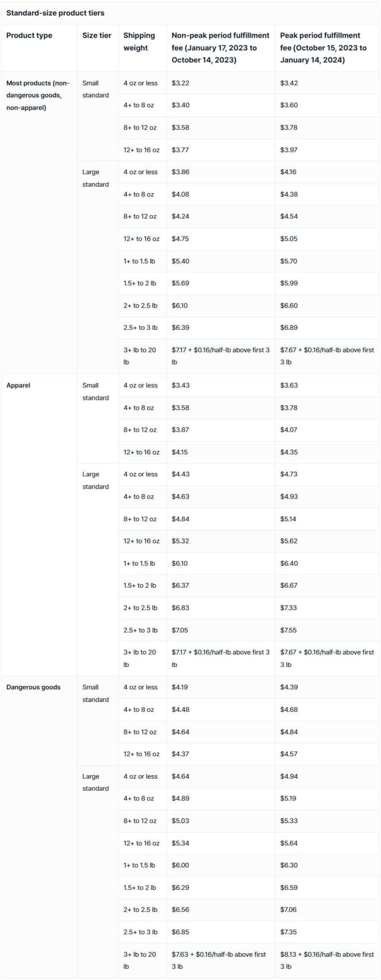Select the Product type column header

(x=29, y=35)
